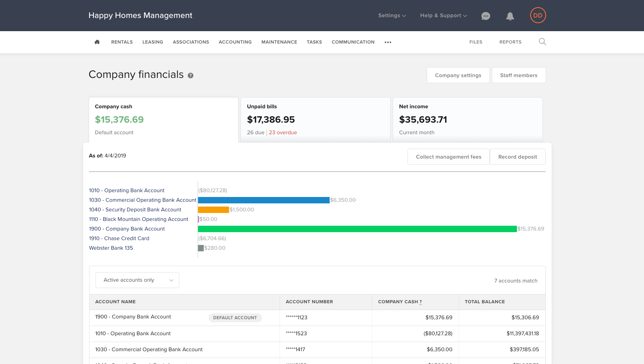The width and height of the screenshot is (644, 364).
Task: Click the DD user avatar
Action: [538, 16]
